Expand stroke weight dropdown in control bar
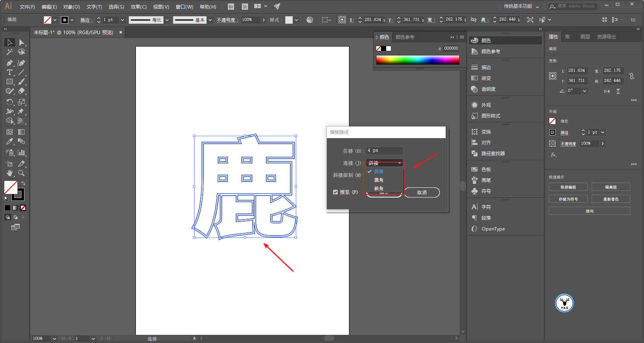Viewport: 644px width, 343px height. click(123, 20)
